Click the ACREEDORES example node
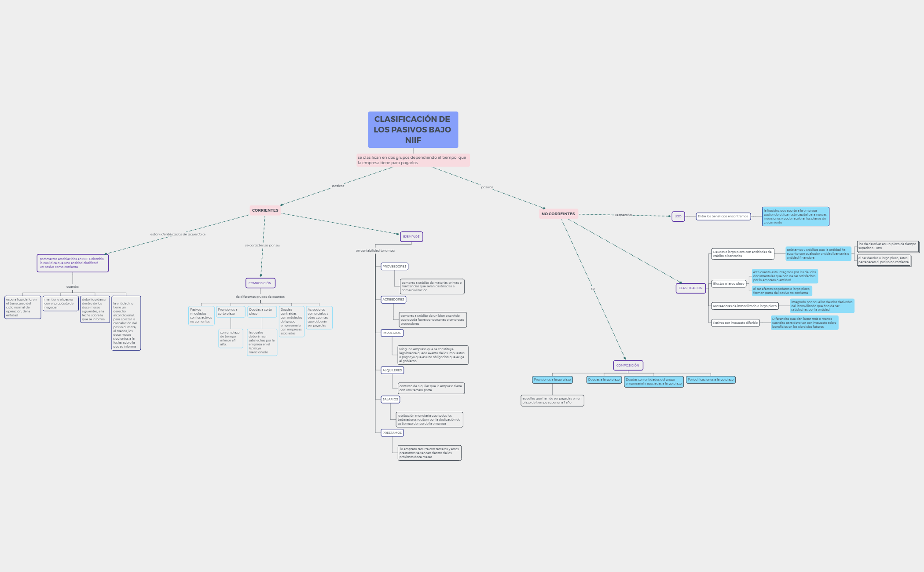Viewport: 924px width, 572px height. click(393, 300)
